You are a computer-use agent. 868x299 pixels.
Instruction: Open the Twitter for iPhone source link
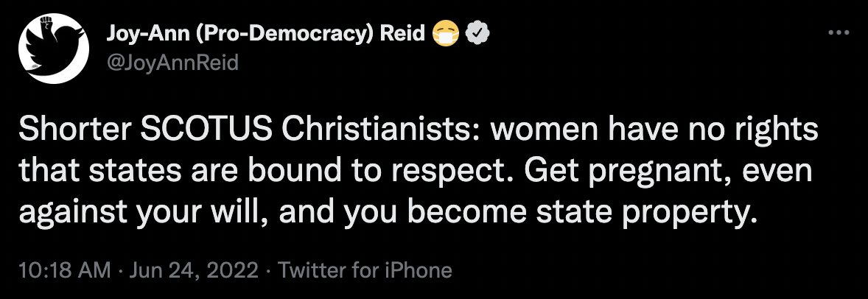click(x=365, y=270)
